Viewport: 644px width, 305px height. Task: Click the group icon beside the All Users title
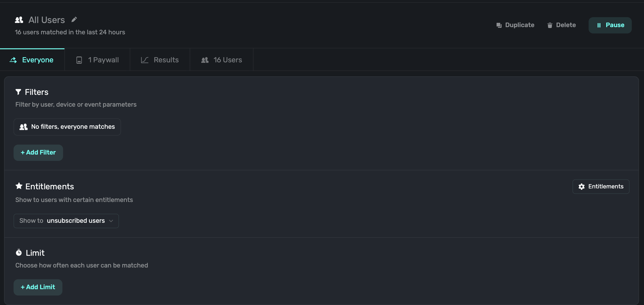click(x=19, y=20)
